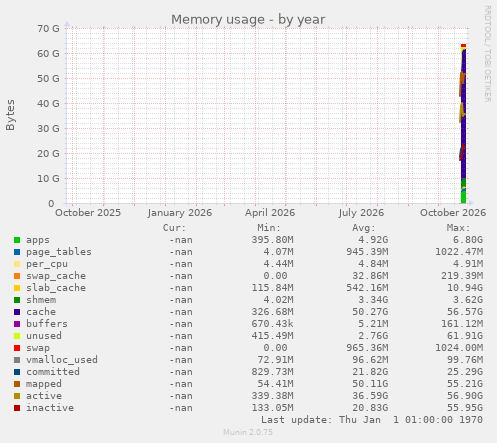Click slab_cache max value 10.94G
497x443 pixels.
pyautogui.click(x=465, y=288)
